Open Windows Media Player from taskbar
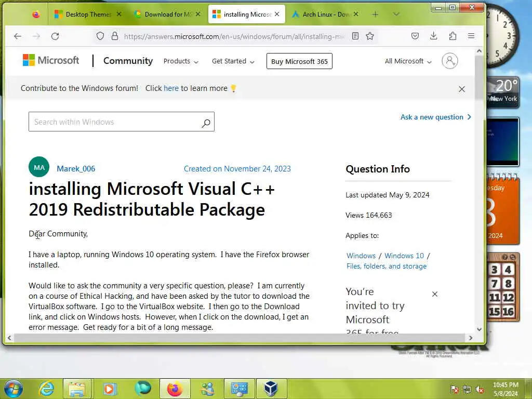Screen dimensions: 532x399 [110, 389]
